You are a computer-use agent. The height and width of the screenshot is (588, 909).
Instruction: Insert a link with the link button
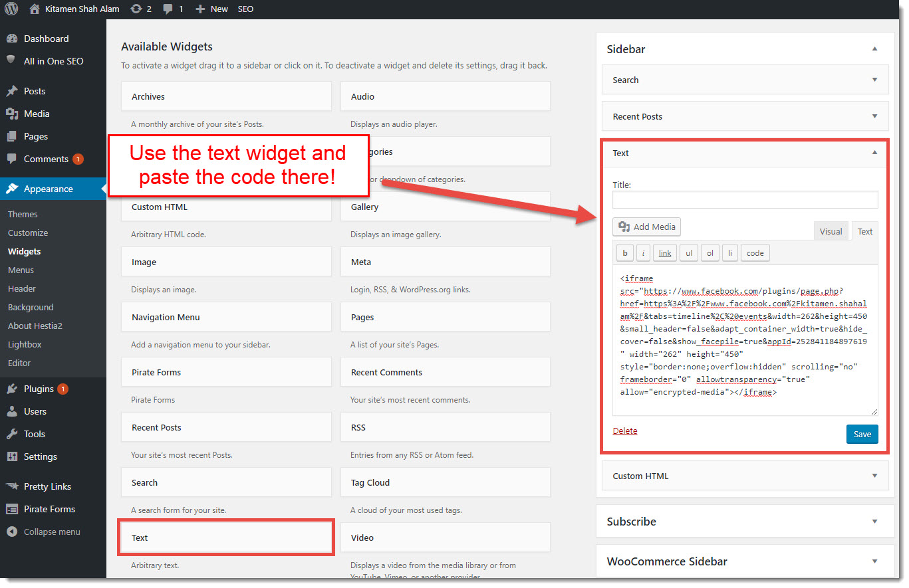(x=665, y=252)
